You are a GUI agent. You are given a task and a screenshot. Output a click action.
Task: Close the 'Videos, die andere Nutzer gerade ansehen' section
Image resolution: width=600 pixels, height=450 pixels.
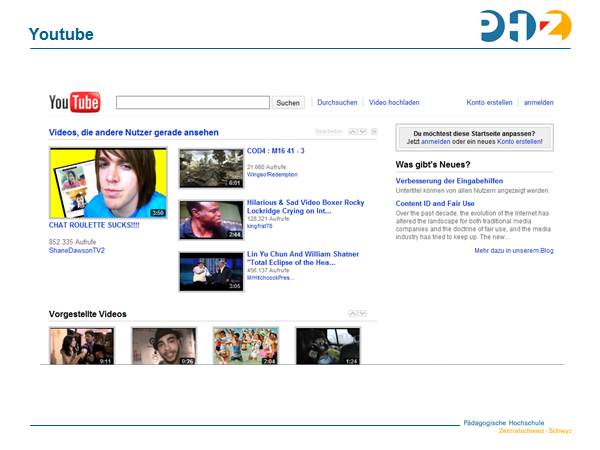point(374,132)
